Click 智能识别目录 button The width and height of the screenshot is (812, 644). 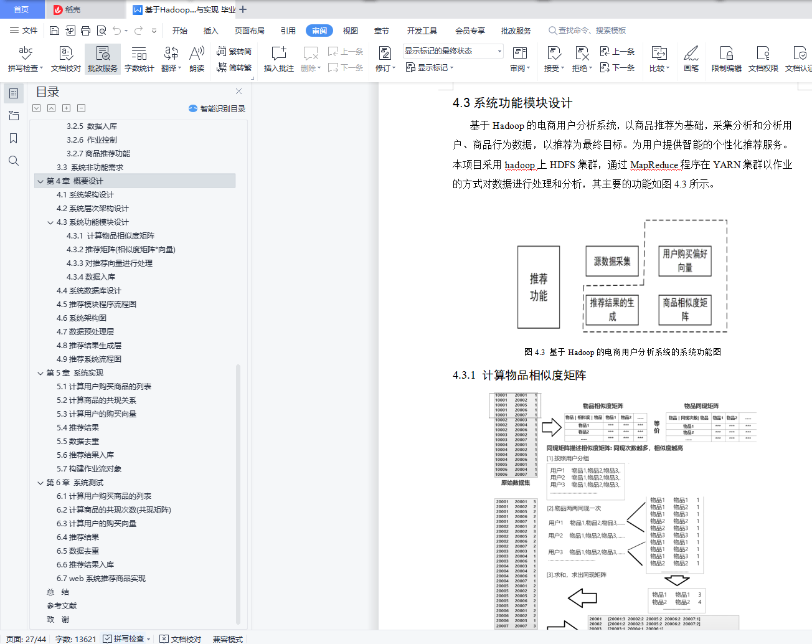pyautogui.click(x=217, y=108)
